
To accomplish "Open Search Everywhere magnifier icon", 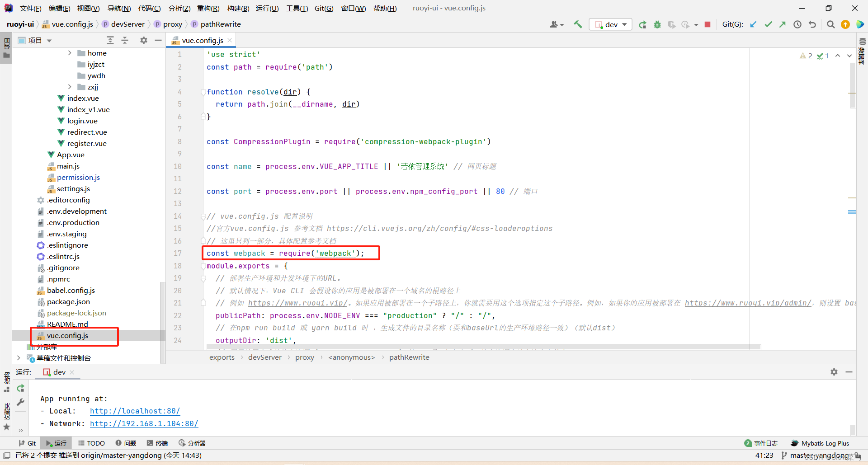I will (x=830, y=24).
